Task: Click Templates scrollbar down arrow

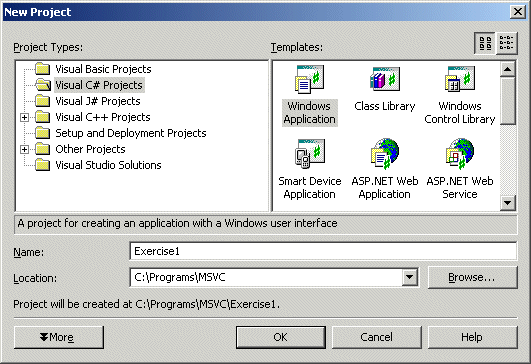Action: [x=507, y=203]
